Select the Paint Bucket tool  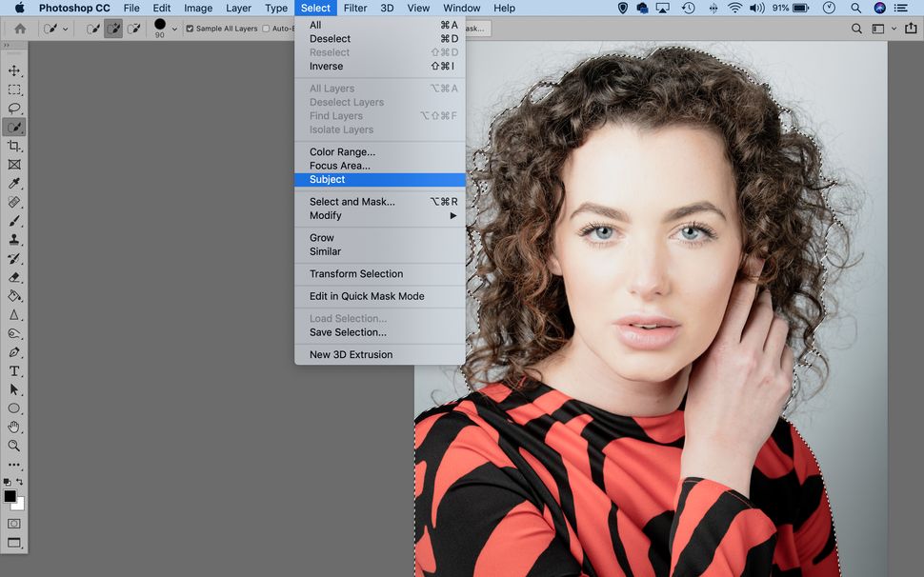[14, 295]
